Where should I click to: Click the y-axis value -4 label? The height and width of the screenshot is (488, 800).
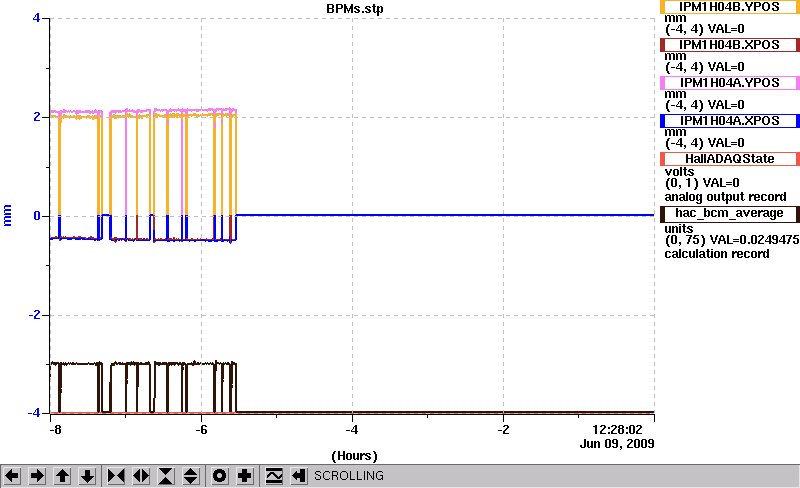coord(34,413)
